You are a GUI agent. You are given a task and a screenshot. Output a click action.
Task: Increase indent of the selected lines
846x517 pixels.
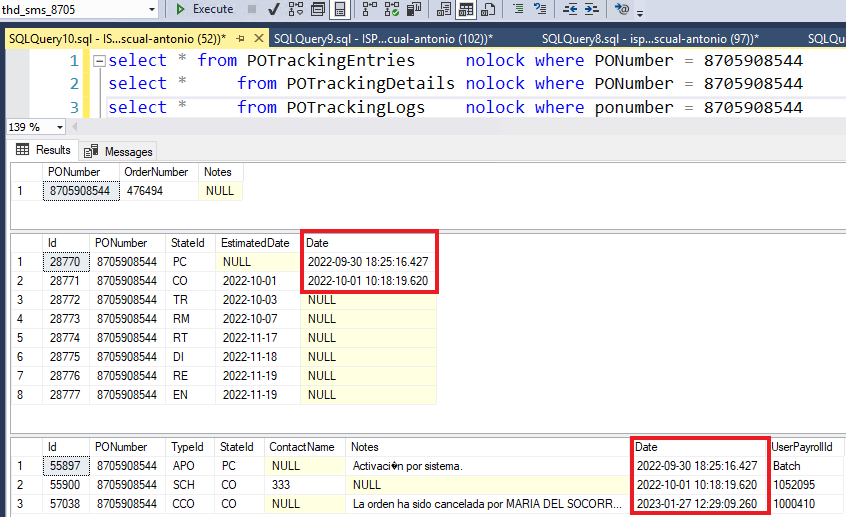pyautogui.click(x=591, y=9)
